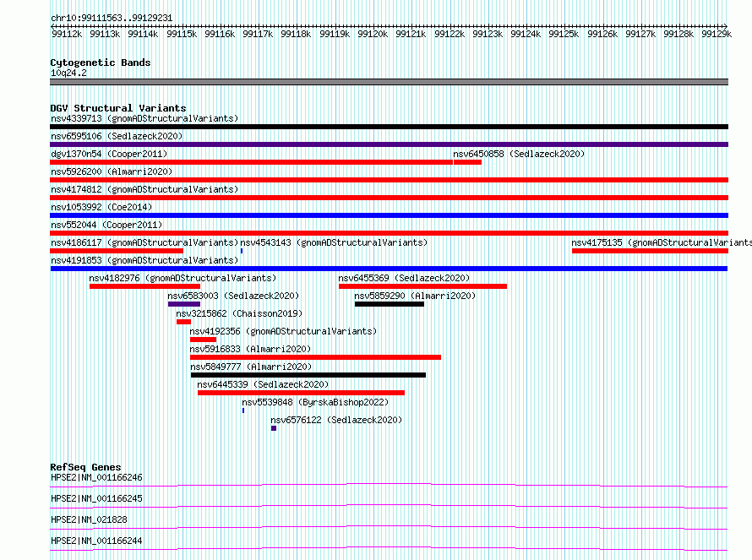Open the dgv1370n54 Cooper2011 variant
The height and width of the screenshot is (560, 752).
[x=109, y=154]
